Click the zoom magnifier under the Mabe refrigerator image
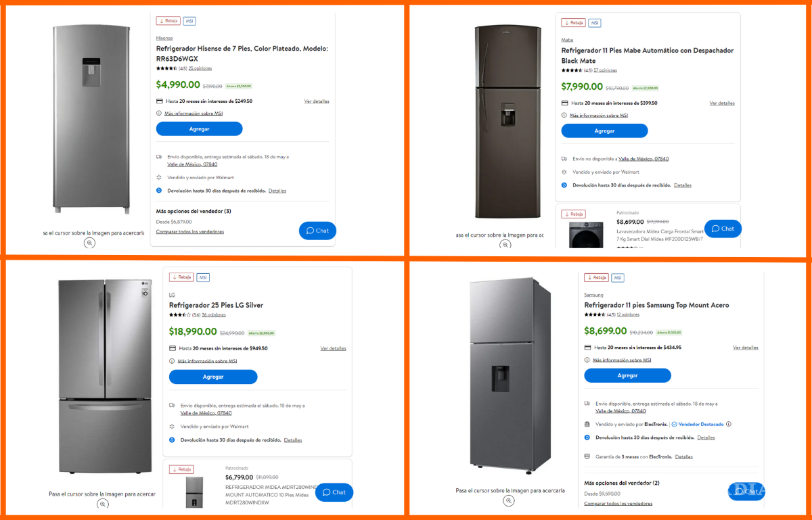Viewport: 812px width, 520px height. pyautogui.click(x=505, y=245)
